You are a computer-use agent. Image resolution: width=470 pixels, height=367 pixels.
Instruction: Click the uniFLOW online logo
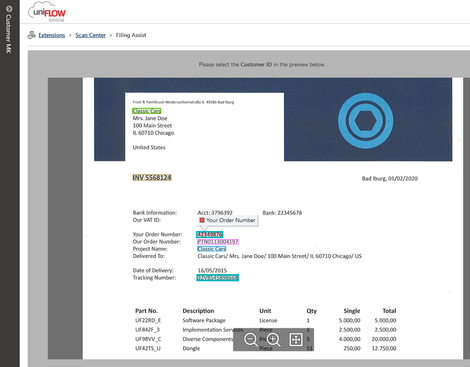(x=47, y=12)
